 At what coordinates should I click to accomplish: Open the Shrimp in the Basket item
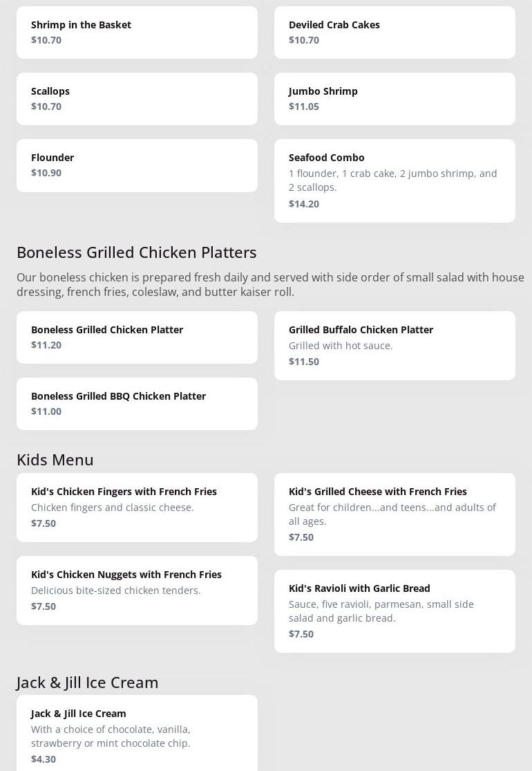tap(137, 32)
